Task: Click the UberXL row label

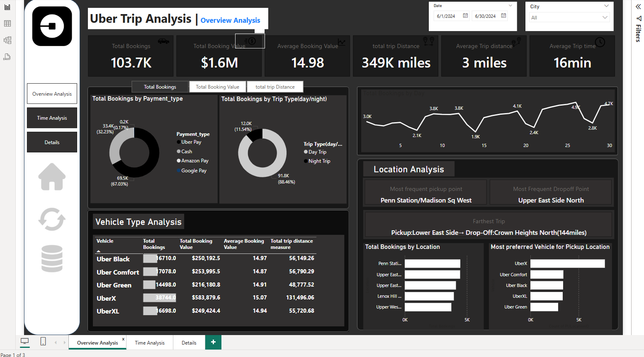Action: (x=108, y=311)
